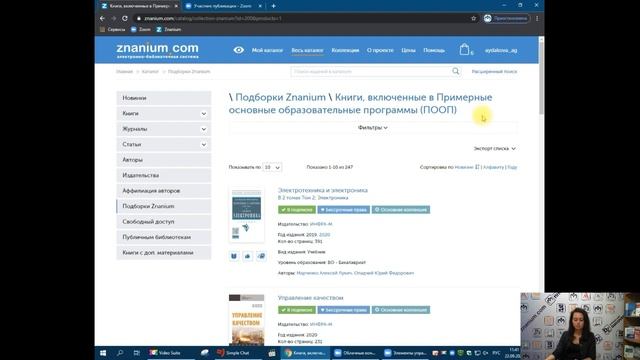Click Каталог in the breadcrumb
The width and height of the screenshot is (640, 360).
[x=150, y=71]
